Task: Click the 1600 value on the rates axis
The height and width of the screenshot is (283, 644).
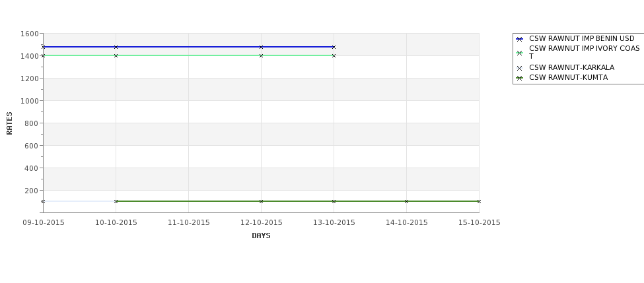Action: [29, 34]
